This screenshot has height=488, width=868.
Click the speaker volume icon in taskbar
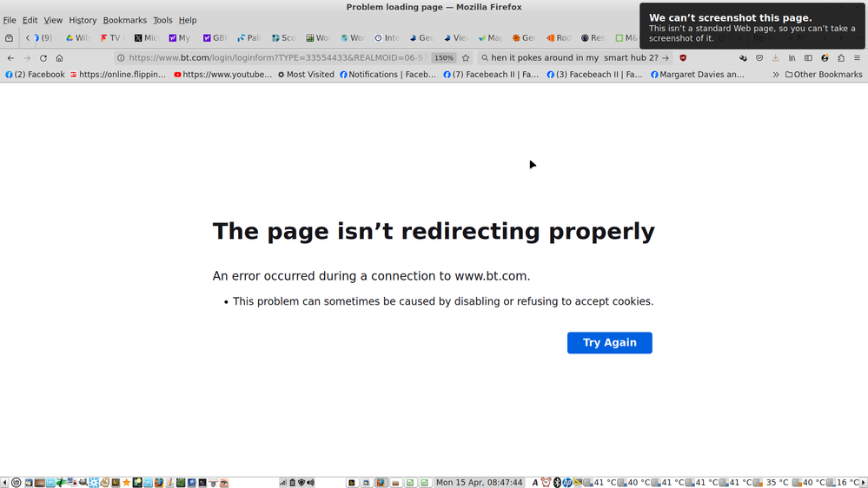click(x=310, y=483)
